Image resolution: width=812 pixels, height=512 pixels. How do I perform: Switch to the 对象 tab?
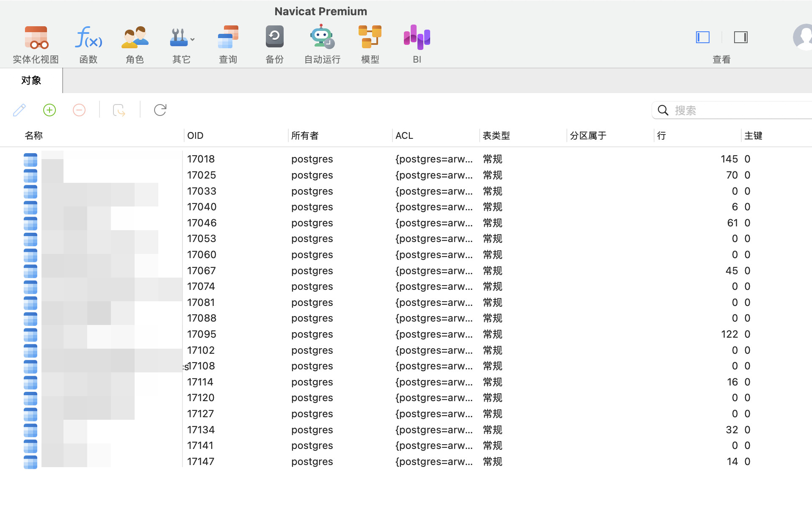click(x=31, y=80)
